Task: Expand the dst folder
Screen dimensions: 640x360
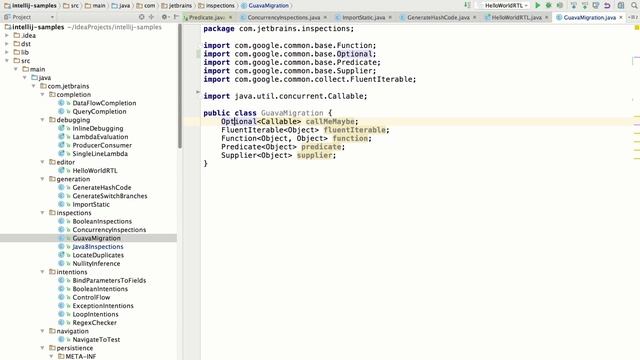Action: [7, 44]
